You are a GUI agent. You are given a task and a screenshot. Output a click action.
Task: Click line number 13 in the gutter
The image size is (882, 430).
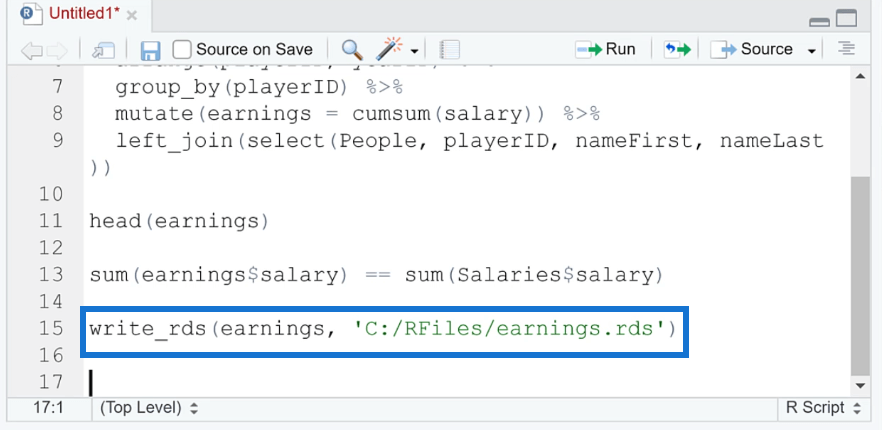[x=51, y=275]
